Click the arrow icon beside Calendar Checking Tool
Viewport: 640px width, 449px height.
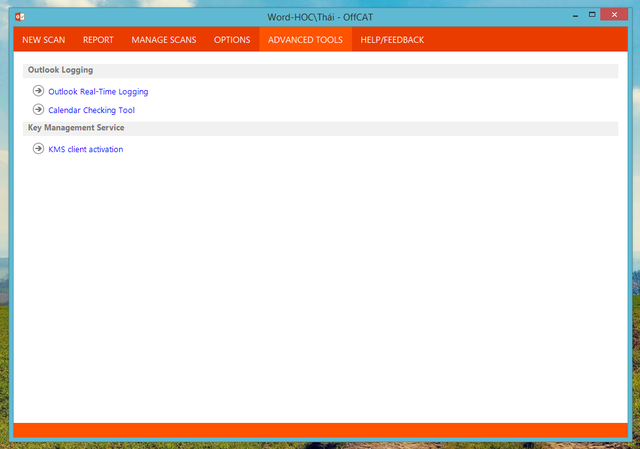38,110
